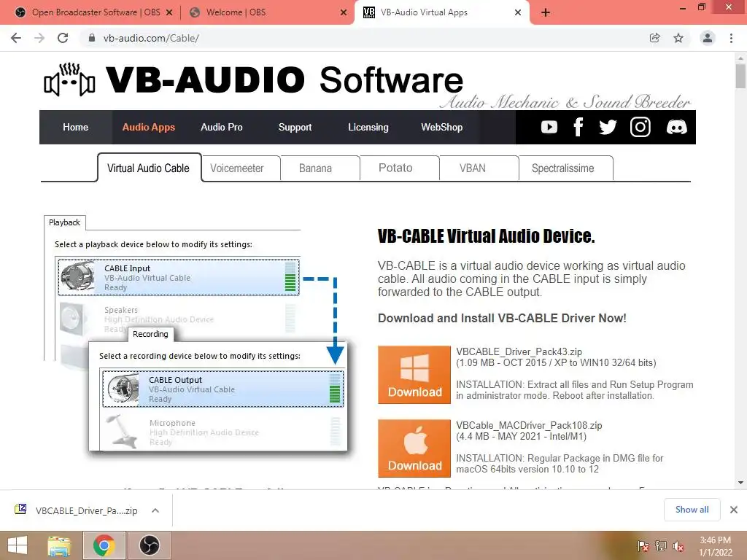This screenshot has width=747, height=560.
Task: View site security lock info
Action: click(x=92, y=38)
